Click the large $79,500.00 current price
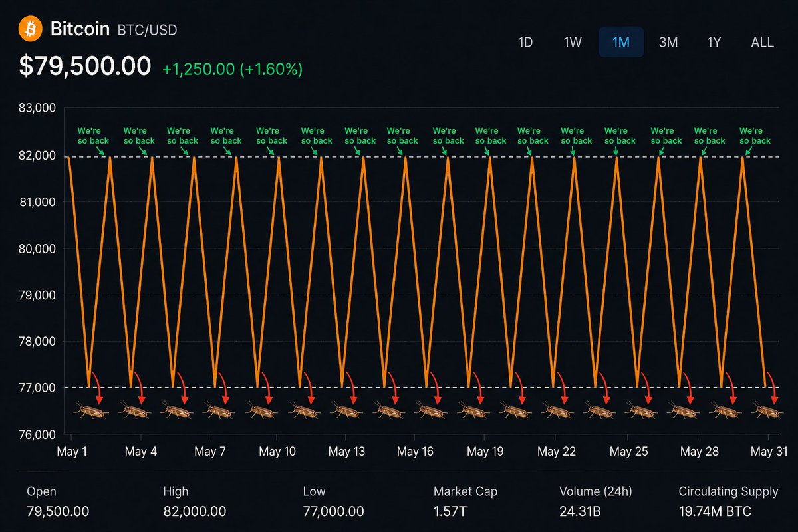 pyautogui.click(x=85, y=66)
